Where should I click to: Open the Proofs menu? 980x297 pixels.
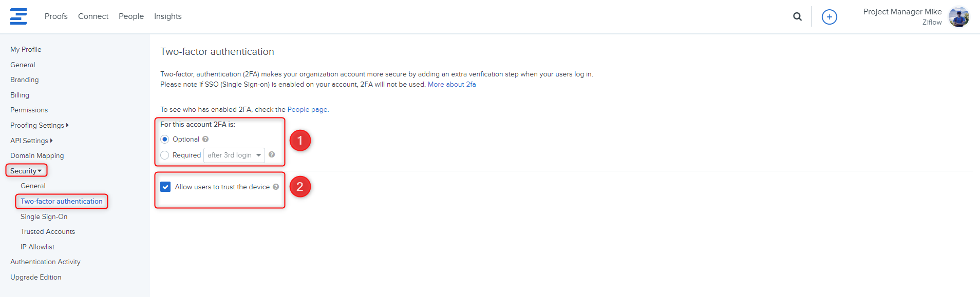click(x=56, y=16)
